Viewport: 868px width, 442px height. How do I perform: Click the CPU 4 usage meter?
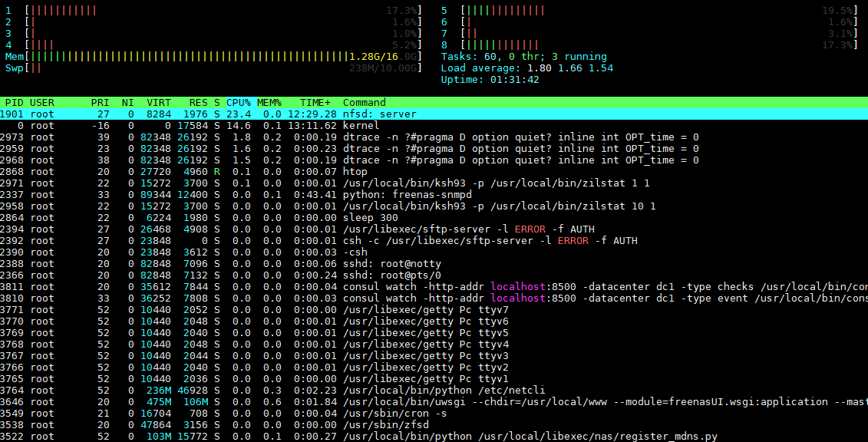click(213, 45)
